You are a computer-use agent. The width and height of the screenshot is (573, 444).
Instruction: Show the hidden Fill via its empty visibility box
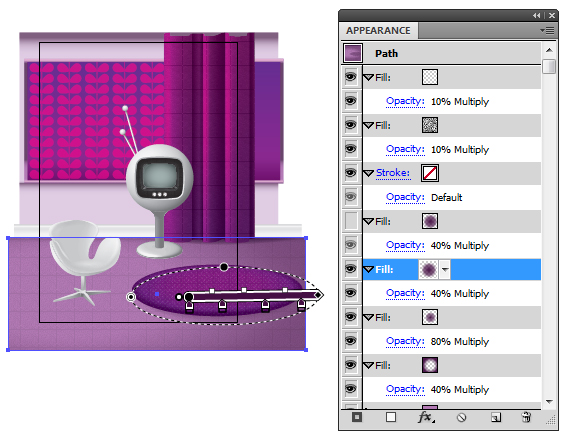(351, 221)
